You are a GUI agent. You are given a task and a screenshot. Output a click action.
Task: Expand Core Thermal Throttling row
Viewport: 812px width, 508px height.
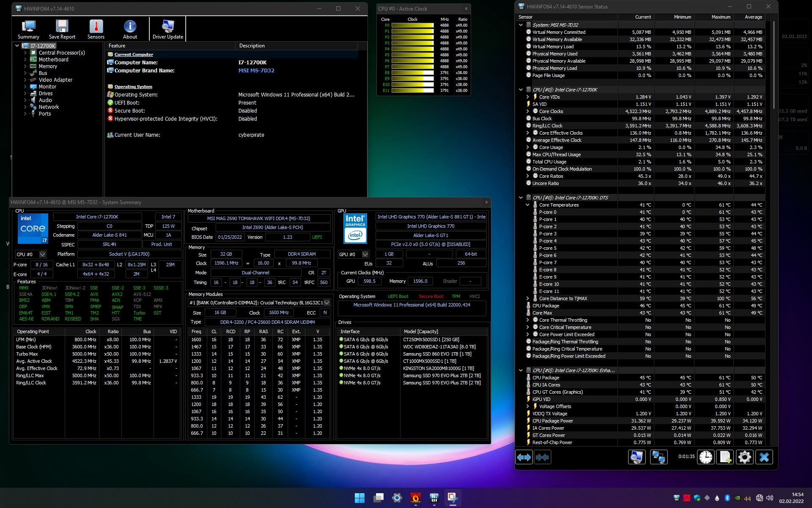click(x=528, y=320)
